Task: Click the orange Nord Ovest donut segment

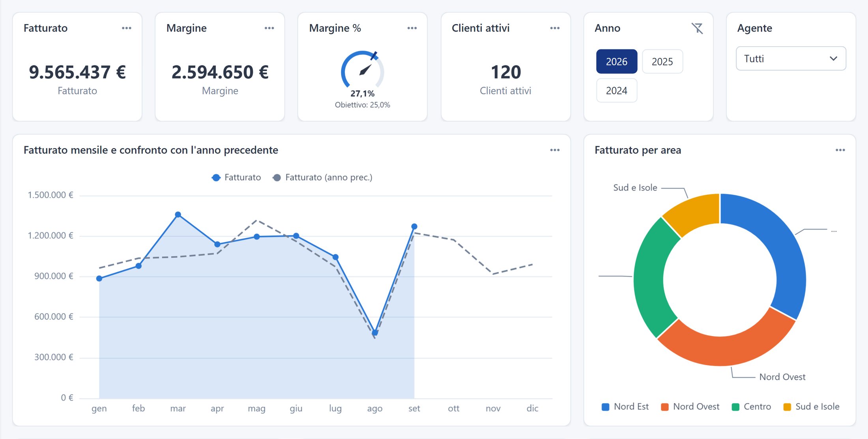Action: pyautogui.click(x=726, y=350)
